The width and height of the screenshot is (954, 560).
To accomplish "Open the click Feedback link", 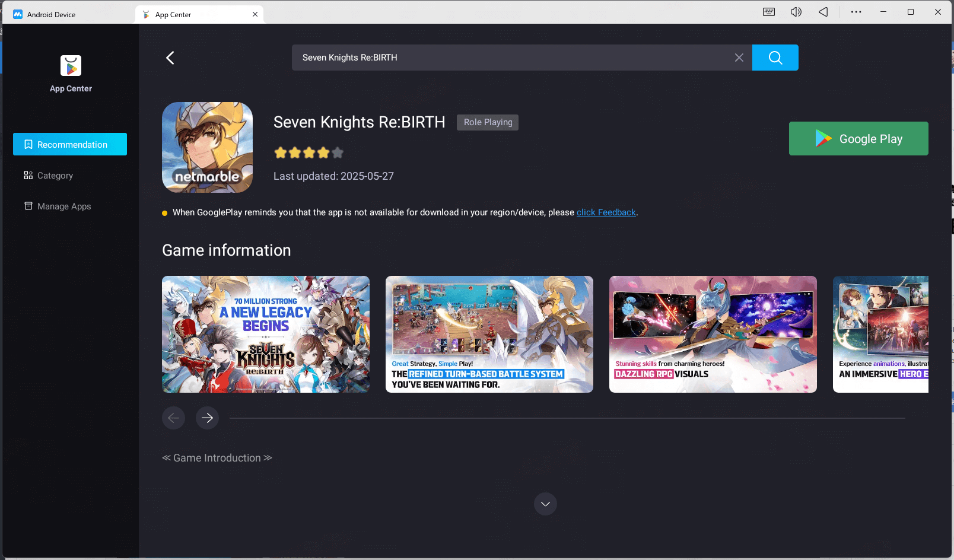I will pos(606,212).
